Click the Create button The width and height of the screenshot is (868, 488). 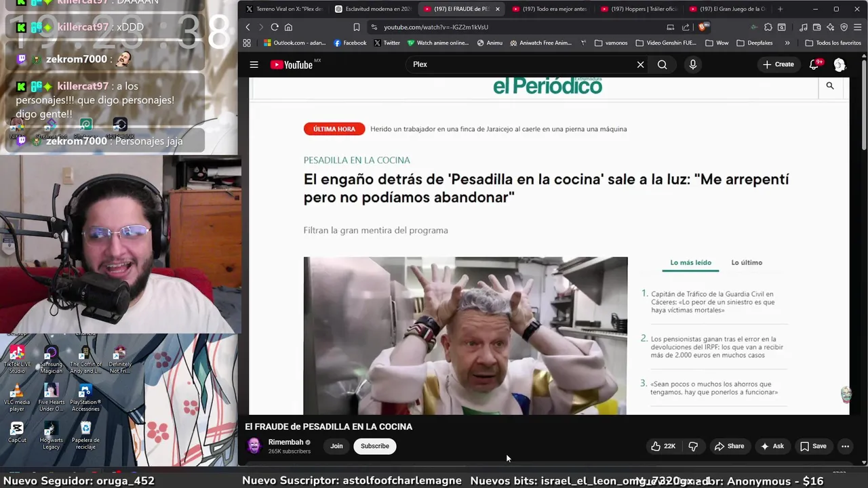[778, 64]
